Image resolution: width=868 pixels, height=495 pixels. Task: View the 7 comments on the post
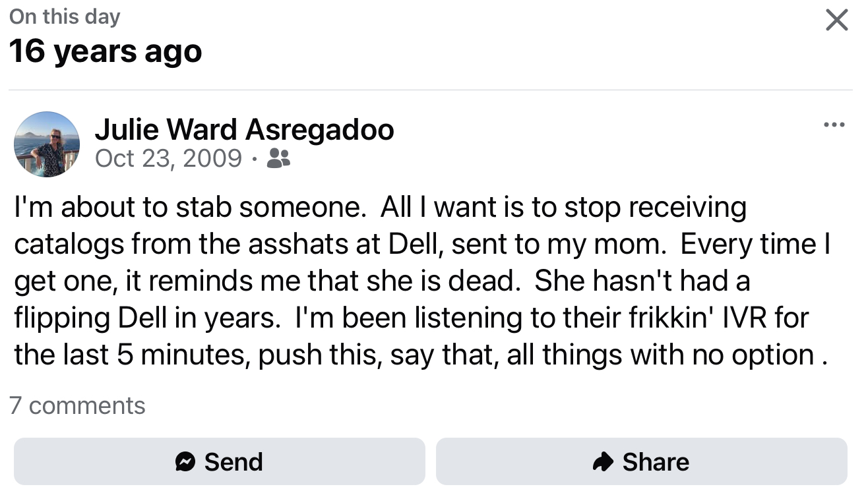(77, 405)
